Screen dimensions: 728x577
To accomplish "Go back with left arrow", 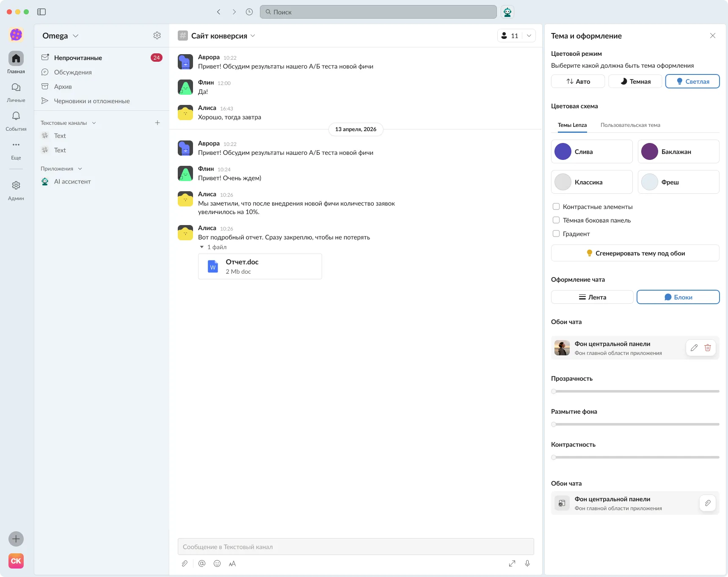I will (x=219, y=12).
